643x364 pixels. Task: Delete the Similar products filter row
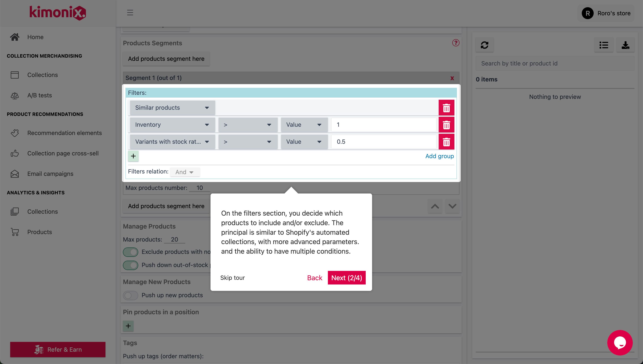click(x=446, y=108)
